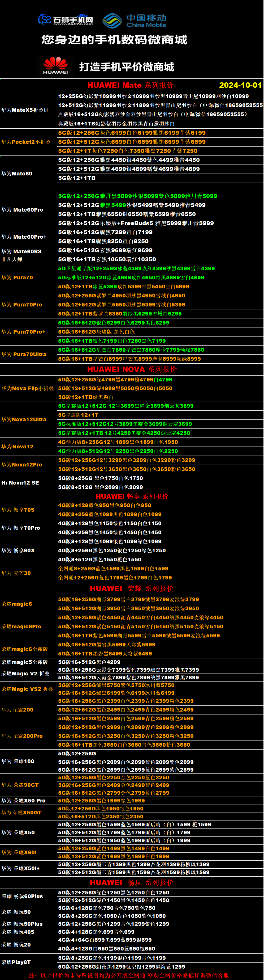Select the 华为MateX5折叠屏 model cell
This screenshot has width=264, height=980.
[28, 110]
